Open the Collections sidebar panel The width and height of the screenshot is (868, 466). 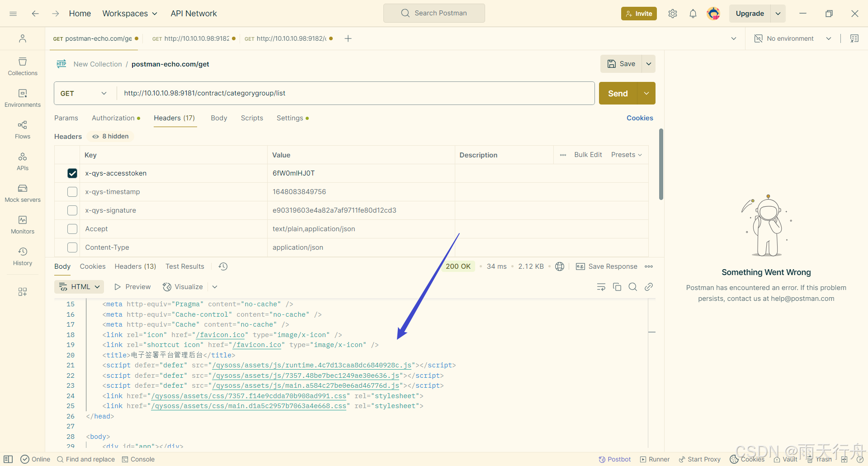click(23, 67)
